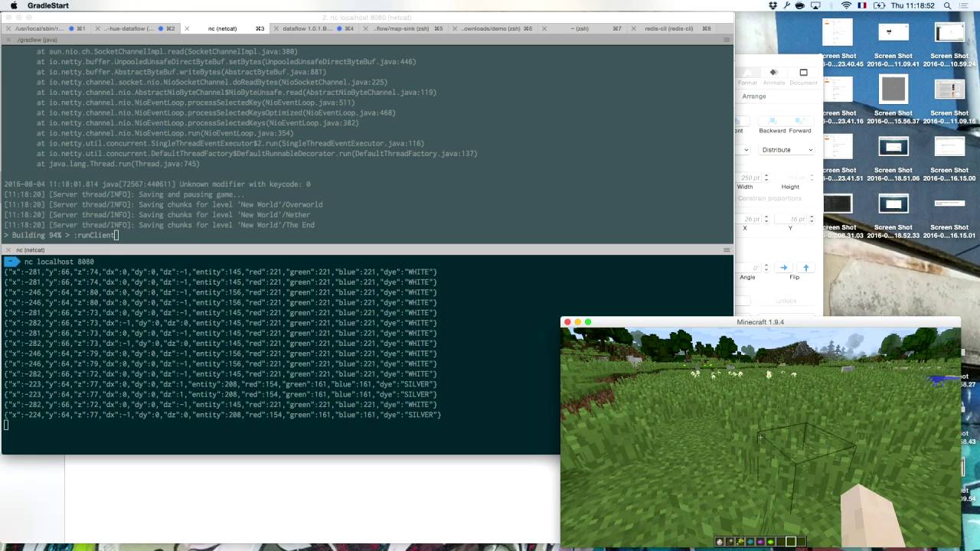Switch to /usr/local/sbin terminal tab
Image resolution: width=980 pixels, height=551 pixels.
pos(46,28)
